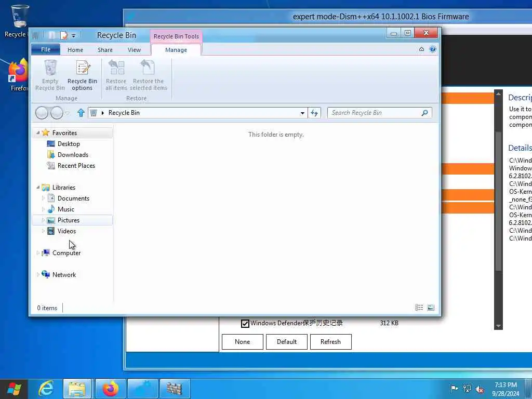Click Refresh button in Dism++
The height and width of the screenshot is (399, 532).
pyautogui.click(x=330, y=342)
